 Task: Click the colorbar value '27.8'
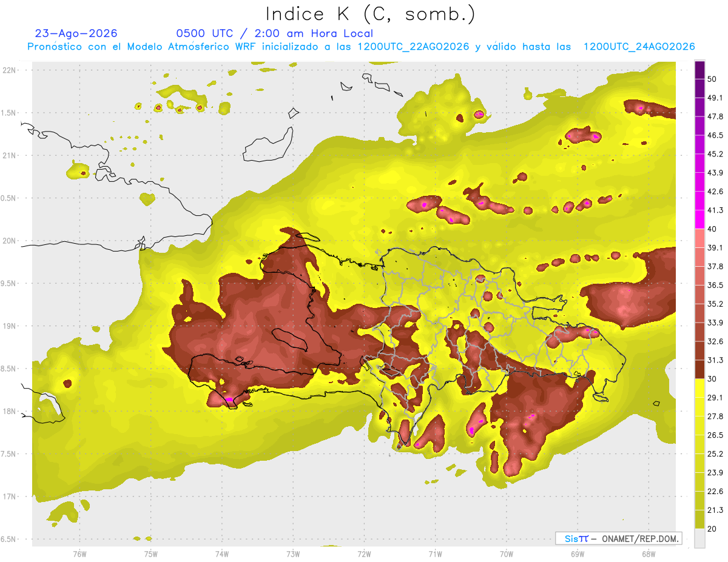[715, 416]
